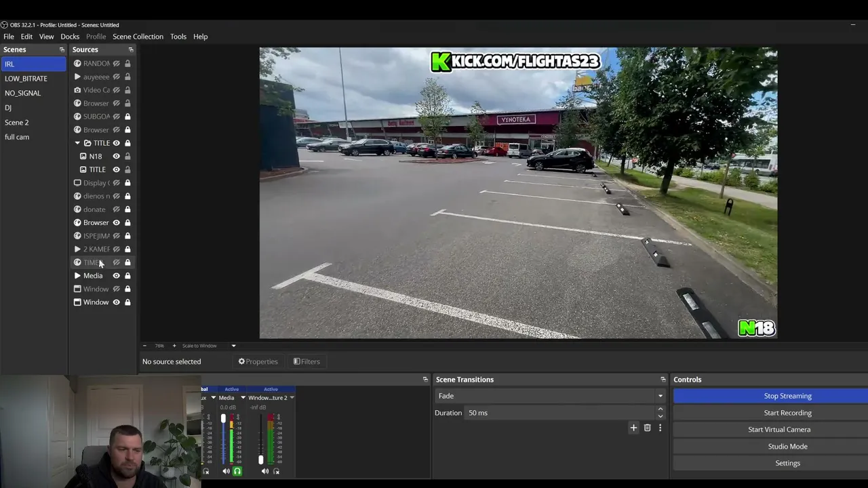The image size is (868, 488).
Task: Hide the Media source
Action: tap(116, 276)
